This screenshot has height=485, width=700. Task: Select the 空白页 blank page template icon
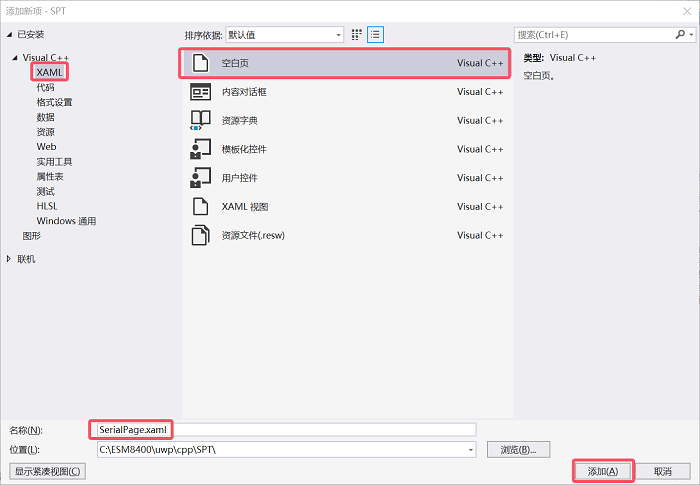200,63
